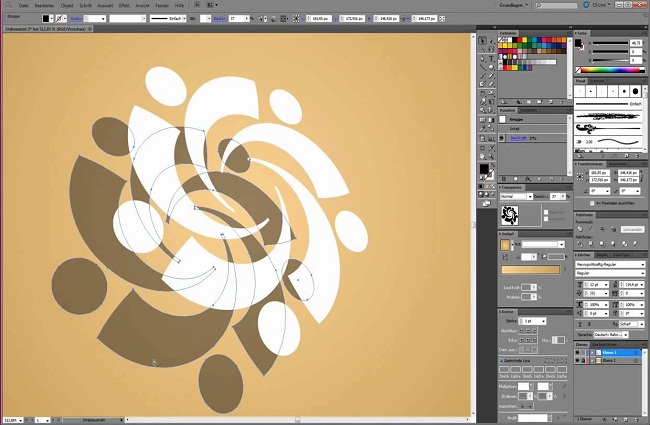
Task: Select the Lasso tool
Action: [x=492, y=49]
